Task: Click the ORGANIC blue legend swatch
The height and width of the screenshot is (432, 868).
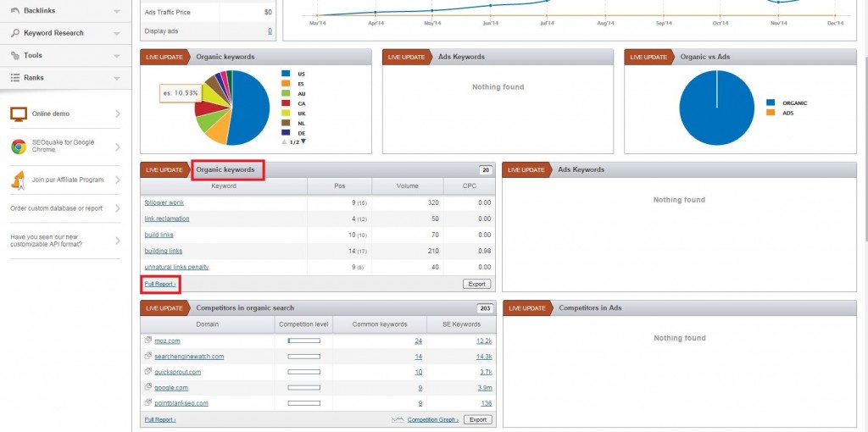Action: [771, 102]
